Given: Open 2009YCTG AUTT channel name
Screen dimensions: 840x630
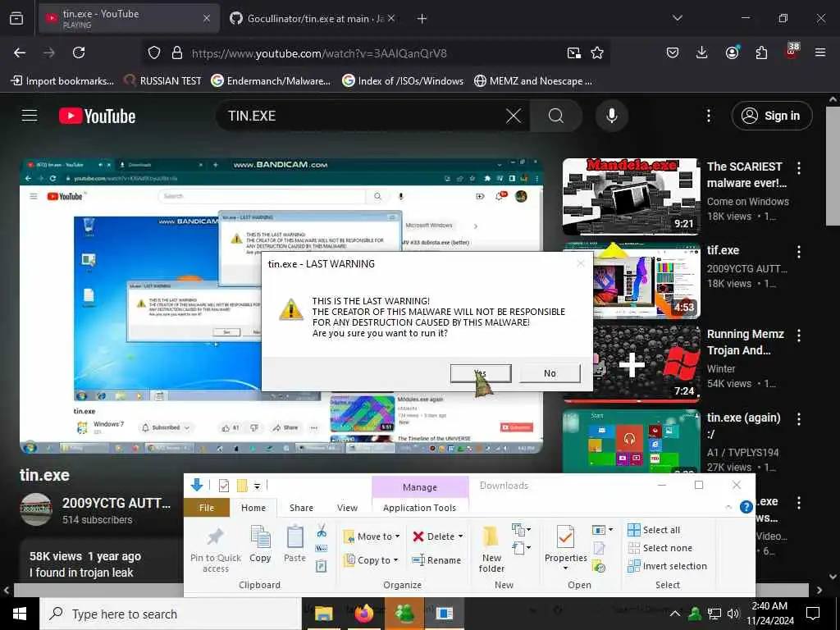Looking at the screenshot, I should coord(116,503).
